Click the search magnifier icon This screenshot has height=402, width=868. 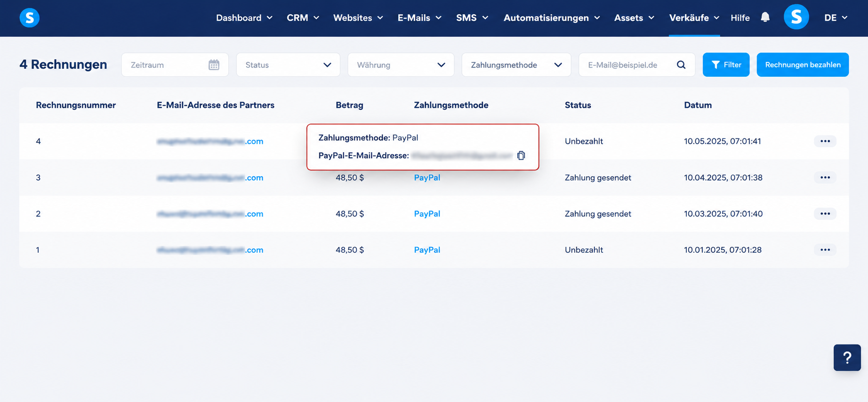tap(681, 65)
